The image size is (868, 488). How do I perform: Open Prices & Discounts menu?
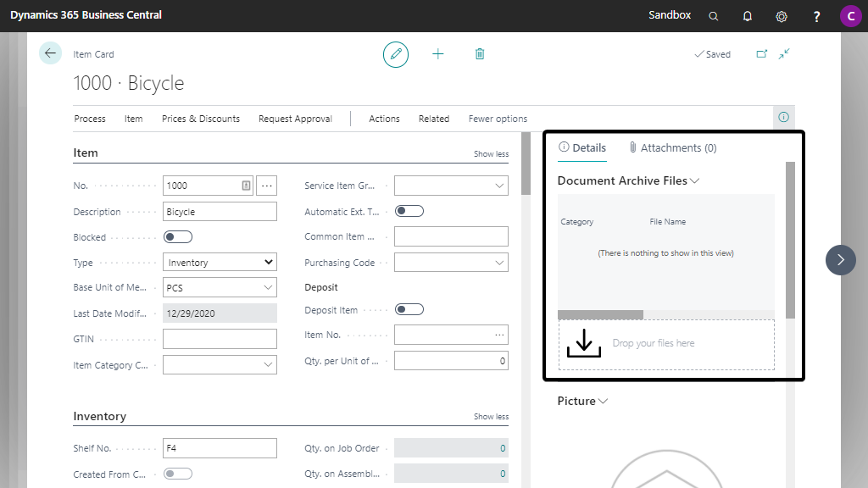201,119
